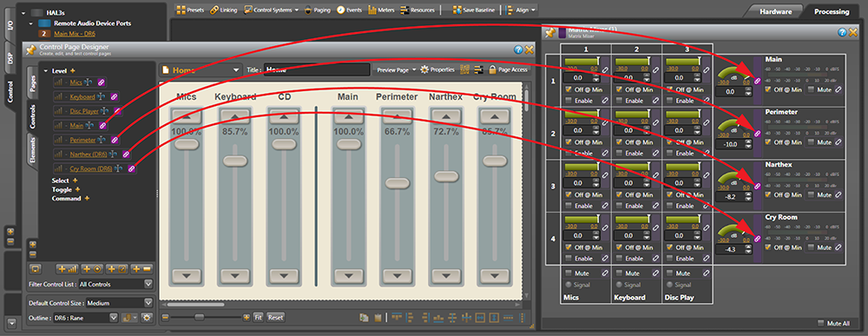Screen dimensions: 868x336
Task: Click link icon on Cry Room output level
Action: (758, 239)
